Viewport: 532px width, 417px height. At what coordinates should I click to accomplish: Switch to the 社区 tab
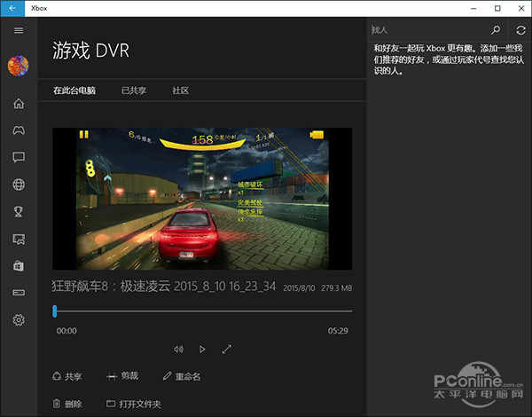180,90
